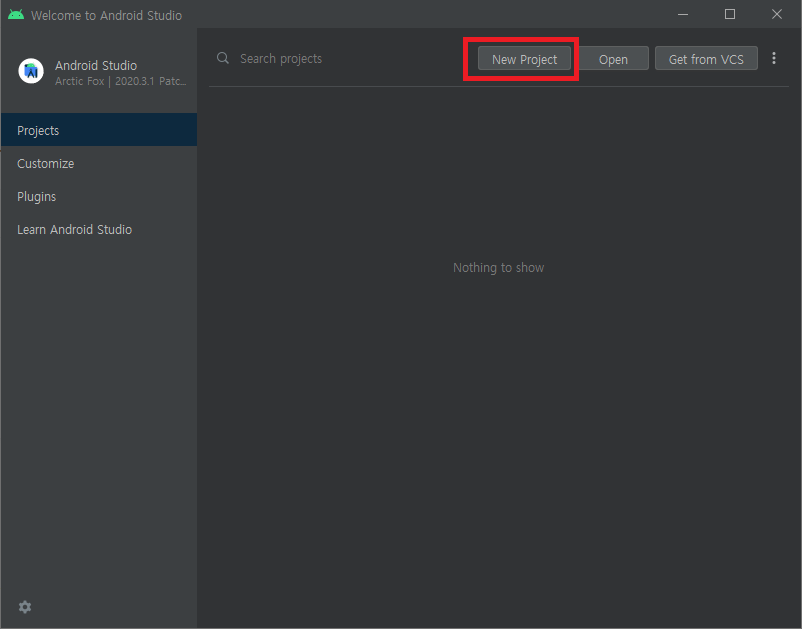Screen dimensions: 802x629
Task: Open the three-dot more options menu
Action: pos(774,58)
